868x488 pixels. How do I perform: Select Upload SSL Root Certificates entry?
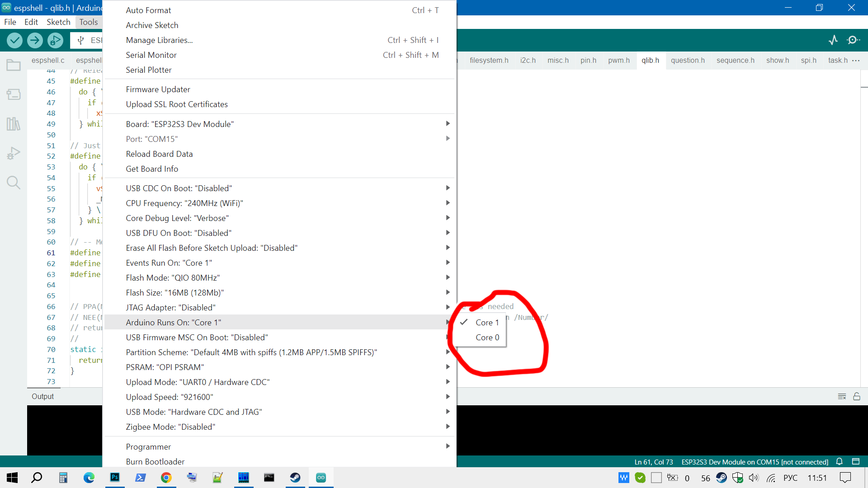279,104
